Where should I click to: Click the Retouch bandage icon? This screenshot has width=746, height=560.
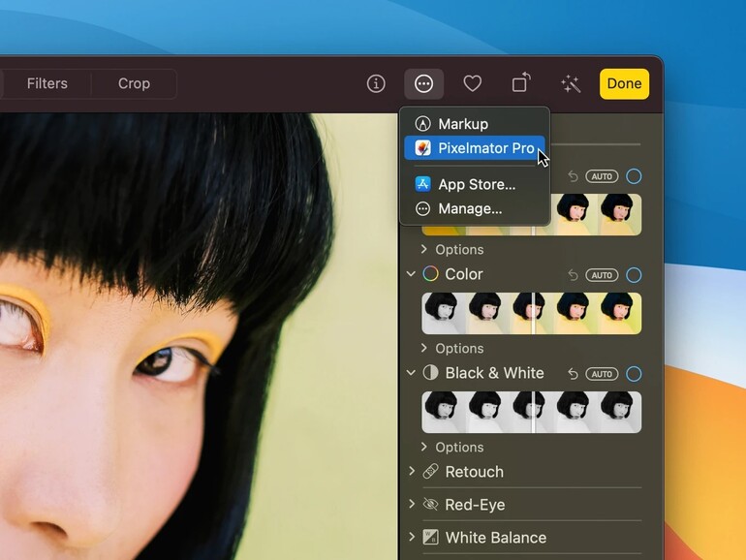[430, 472]
